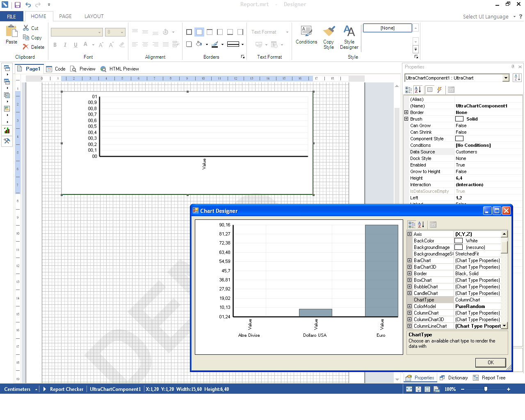Viewport: 525px width, 420px height.
Task: Toggle the right border button
Action: 240,32
